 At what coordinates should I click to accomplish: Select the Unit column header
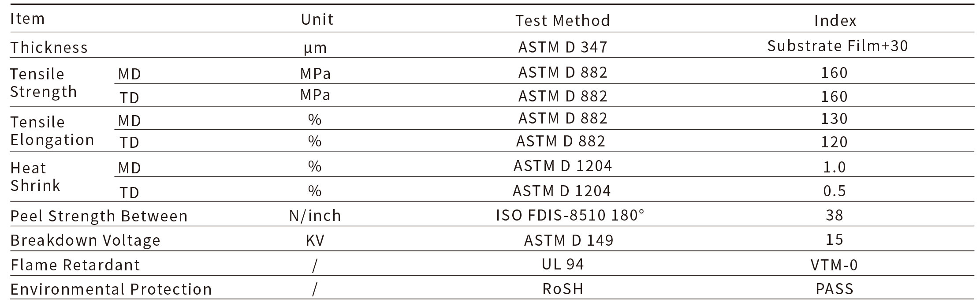coord(317,19)
